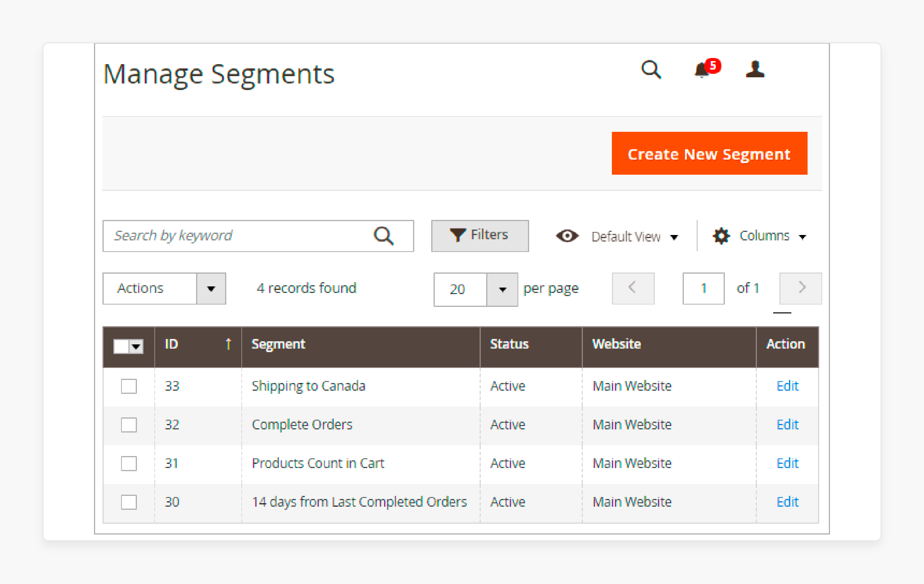The width and height of the screenshot is (924, 584).
Task: Click the Products Count in Cart name
Action: coord(318,463)
